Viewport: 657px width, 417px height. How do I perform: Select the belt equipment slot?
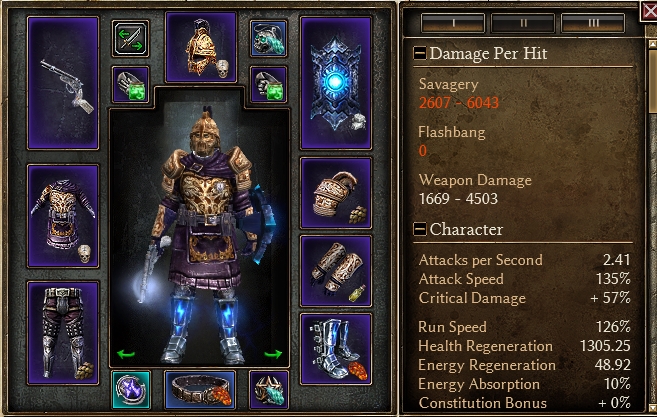tap(200, 390)
